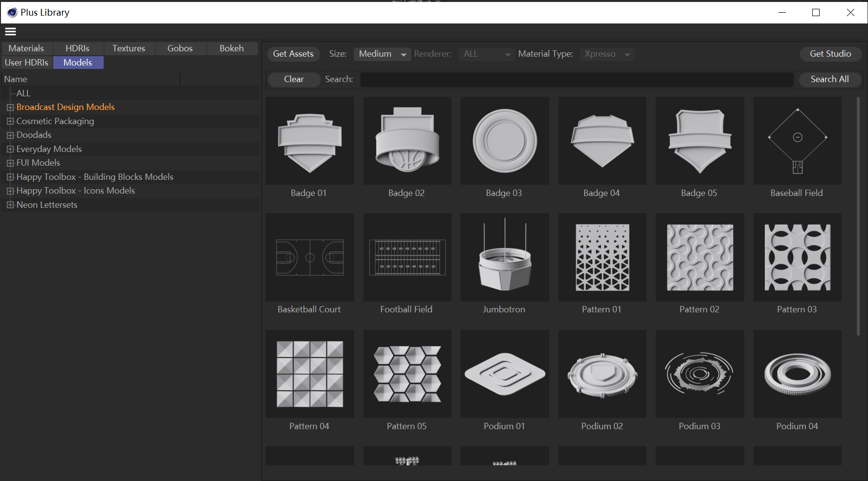The image size is (868, 481).
Task: Select the Models tab
Action: 78,63
